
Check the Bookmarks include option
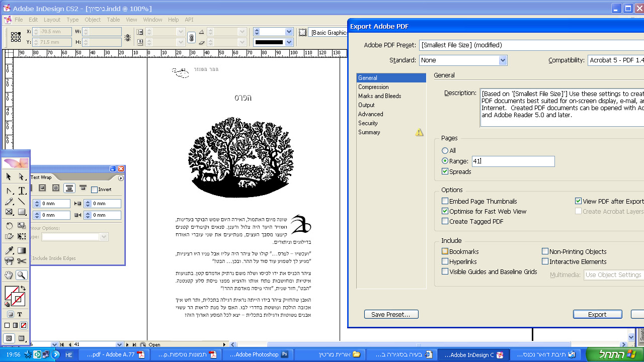pyautogui.click(x=445, y=251)
